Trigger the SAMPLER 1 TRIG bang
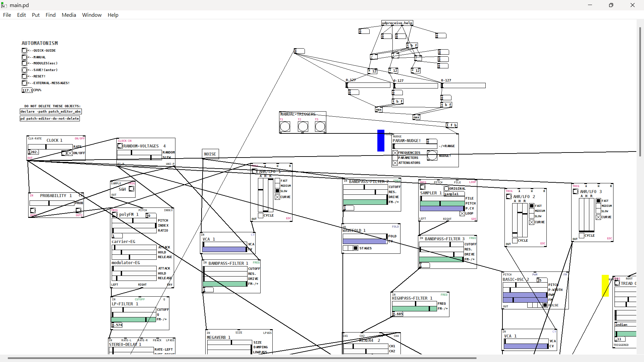This screenshot has height=362, width=644. pos(423,187)
